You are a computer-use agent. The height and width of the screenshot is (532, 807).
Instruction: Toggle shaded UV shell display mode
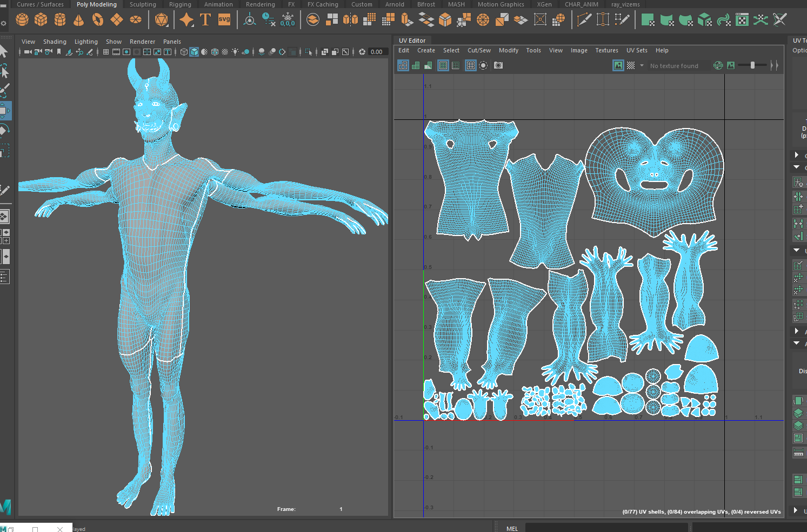pos(416,65)
